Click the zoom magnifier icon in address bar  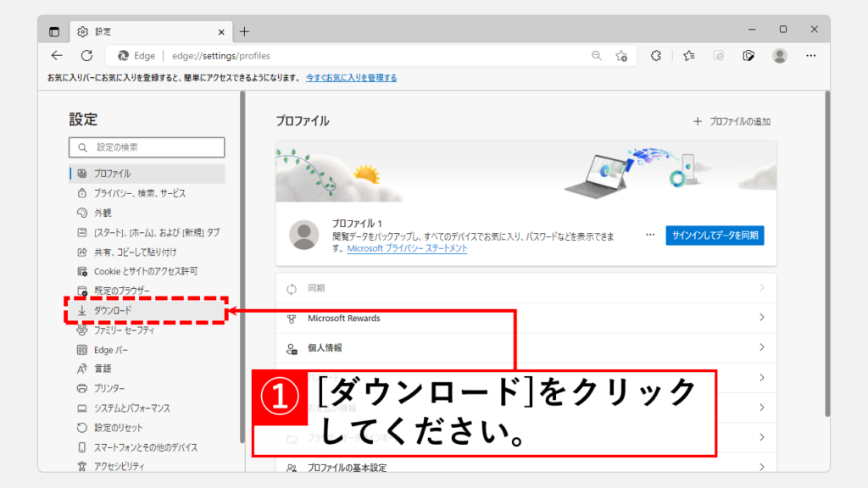click(597, 56)
